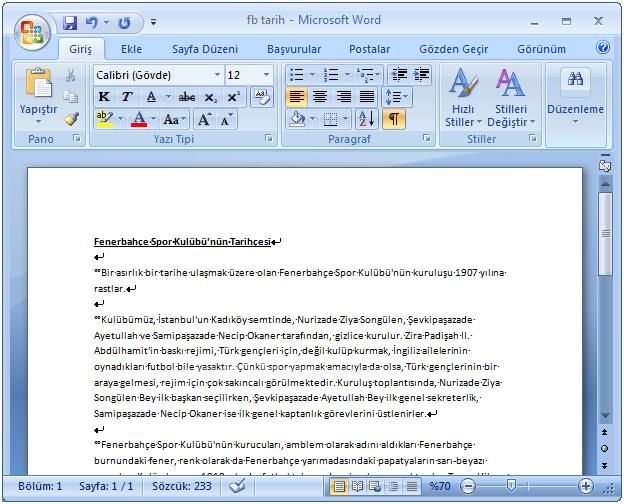This screenshot has height=504, width=624.
Task: Open line spacing options
Action: [x=397, y=97]
